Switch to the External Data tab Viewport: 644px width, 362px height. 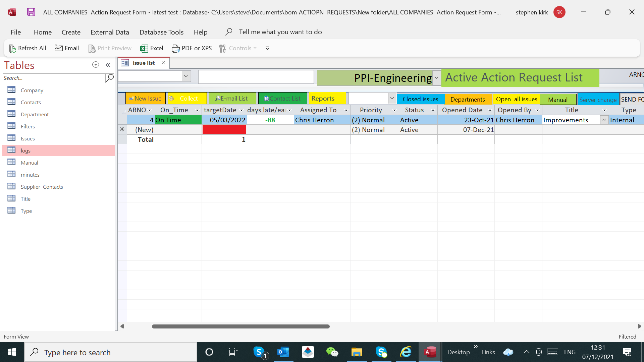[110, 32]
